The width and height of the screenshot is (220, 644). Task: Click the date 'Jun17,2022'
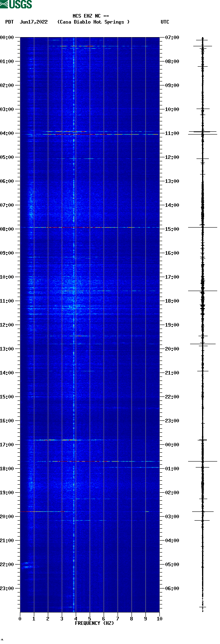tap(34, 22)
